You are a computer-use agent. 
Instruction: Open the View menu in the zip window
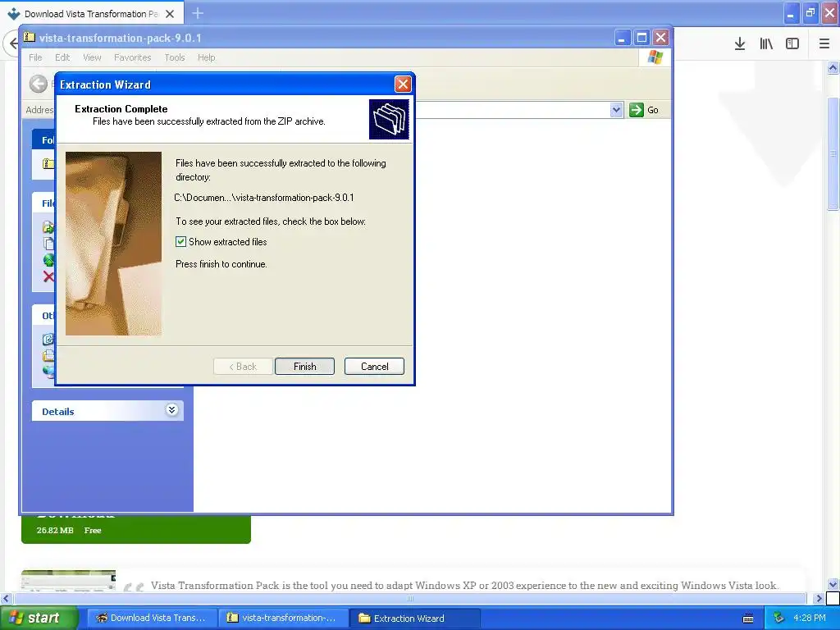[92, 57]
